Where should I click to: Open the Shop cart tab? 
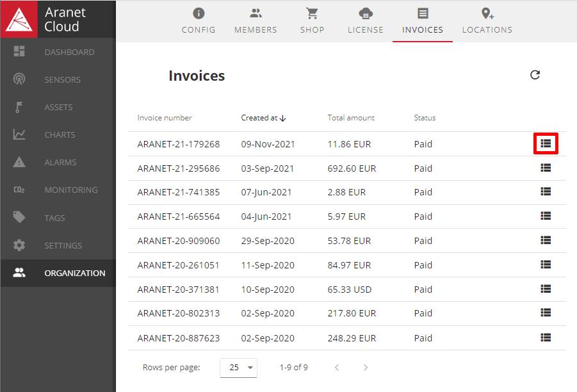[x=312, y=20]
